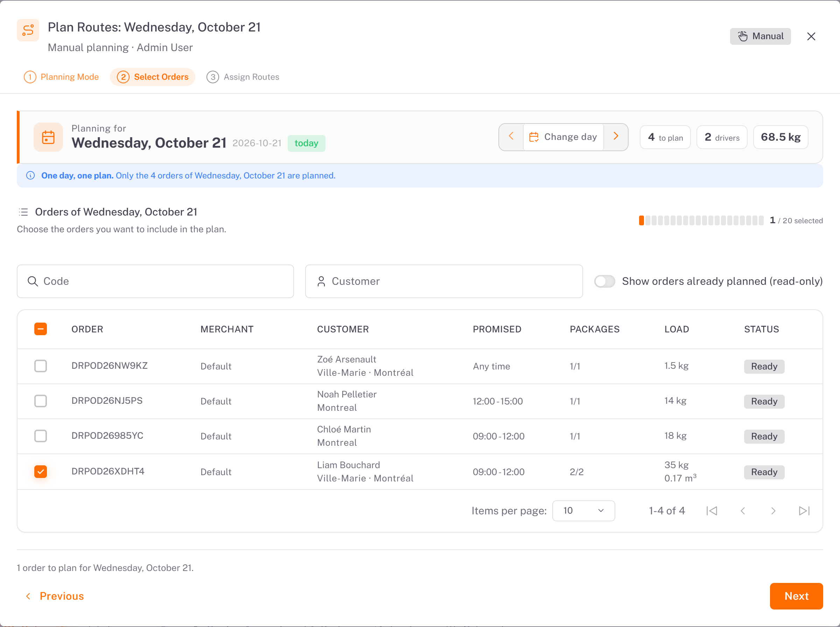This screenshot has height=627, width=840.
Task: Switch to Planning Mode step
Action: tap(61, 77)
